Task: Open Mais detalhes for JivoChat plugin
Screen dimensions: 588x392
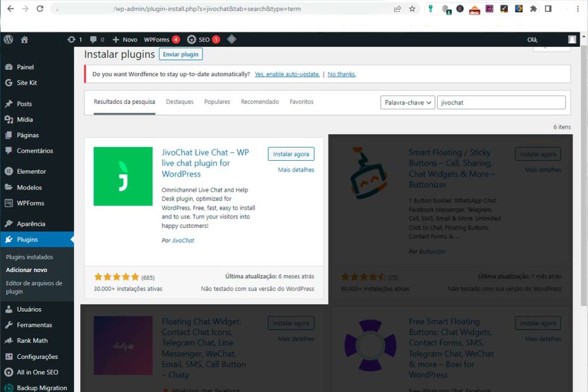Action: coord(296,170)
